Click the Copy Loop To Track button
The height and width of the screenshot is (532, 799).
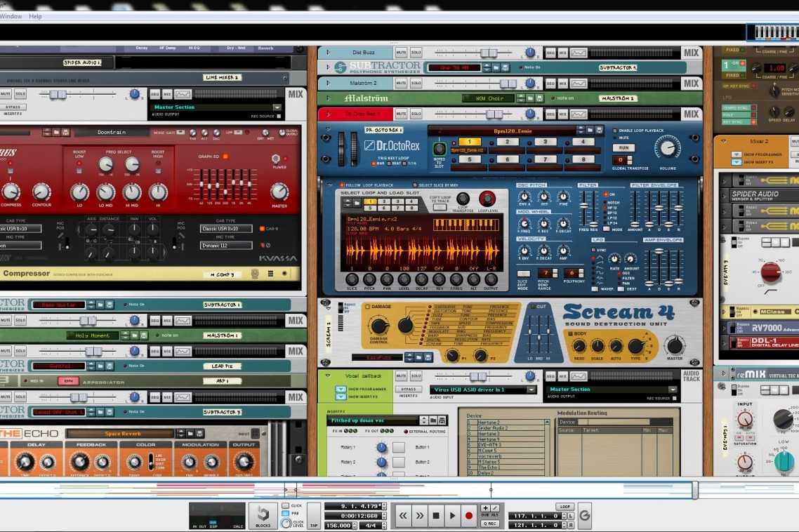click(x=440, y=207)
